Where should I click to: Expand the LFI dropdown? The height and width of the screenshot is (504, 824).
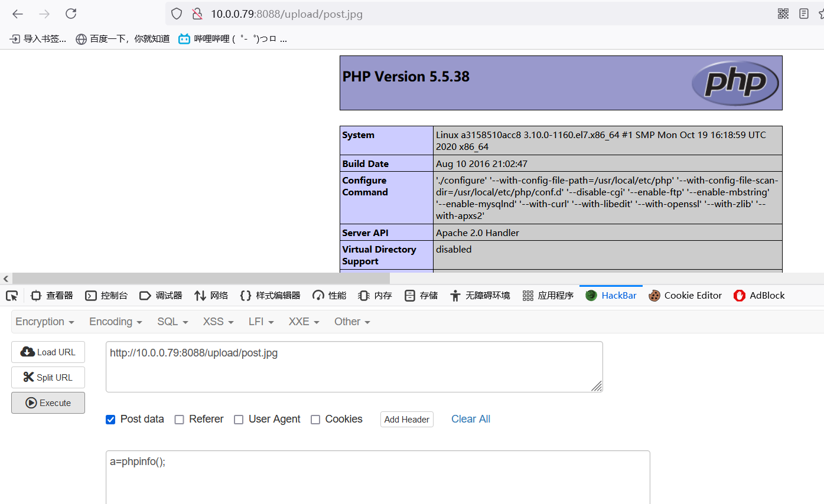pyautogui.click(x=261, y=322)
